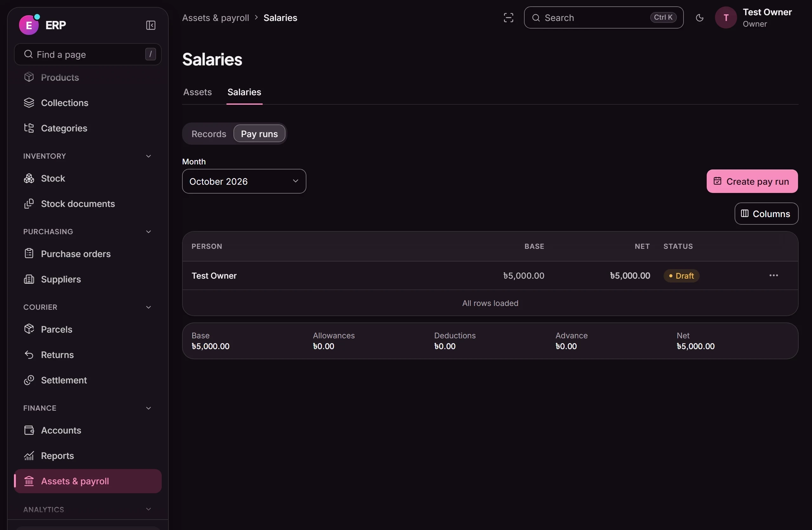
Task: Open the Suppliers page
Action: (88, 279)
